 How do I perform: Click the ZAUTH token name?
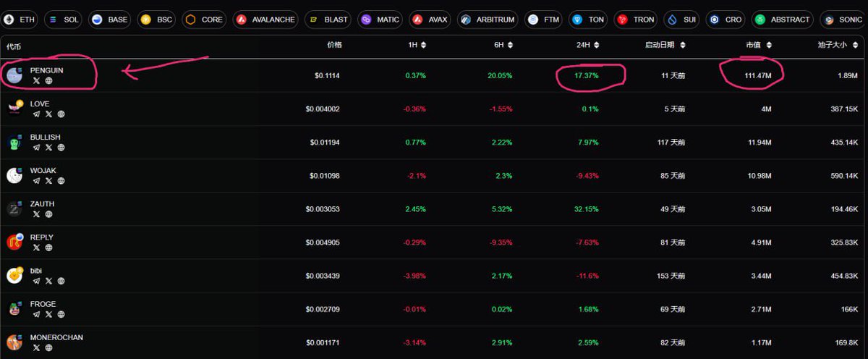pyautogui.click(x=42, y=204)
